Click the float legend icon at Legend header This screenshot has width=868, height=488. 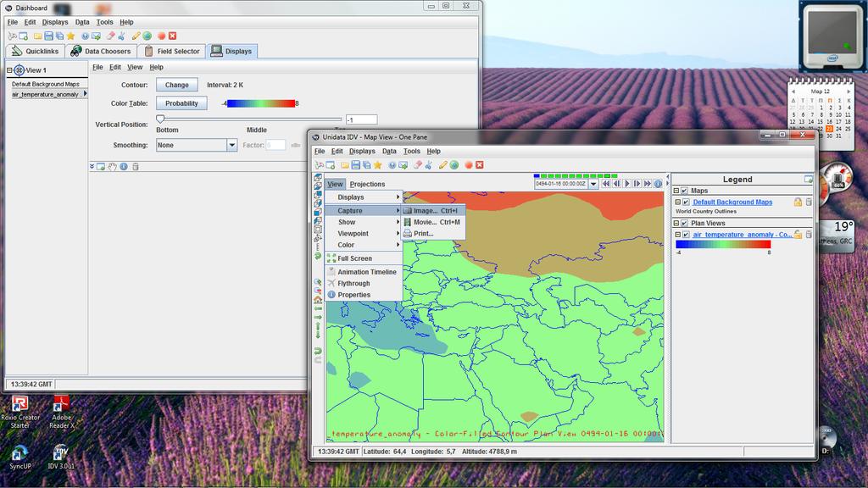[x=808, y=180]
